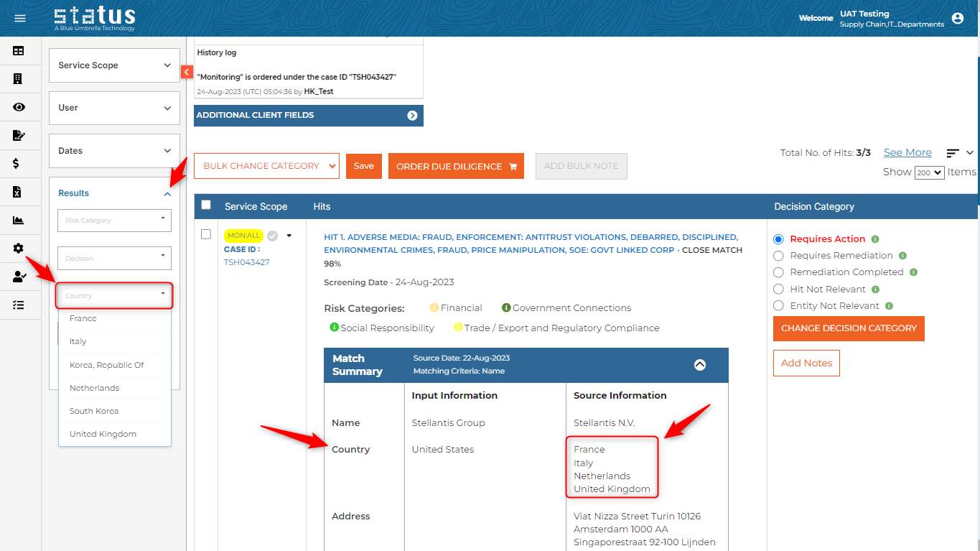The image size is (980, 551).
Task: Select the Requires Remediation radio button
Action: point(778,256)
